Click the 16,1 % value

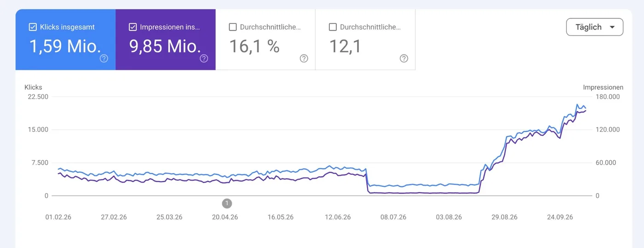pyautogui.click(x=254, y=46)
